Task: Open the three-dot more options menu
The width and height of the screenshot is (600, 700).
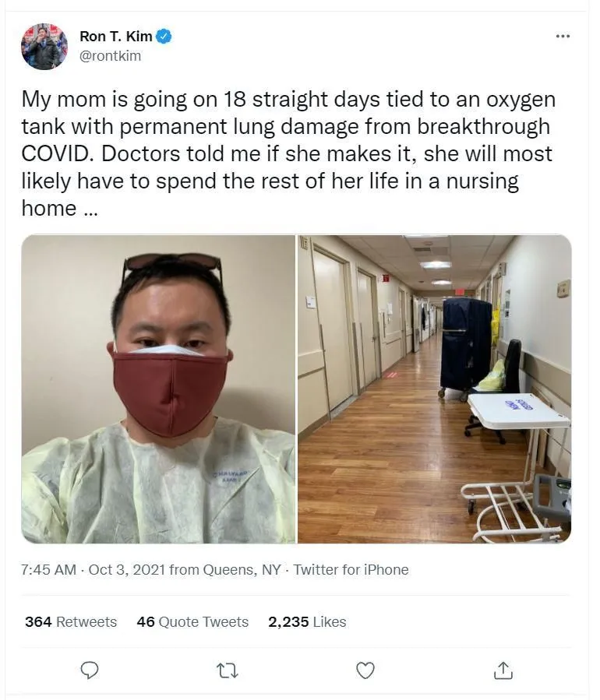Action: [x=563, y=36]
